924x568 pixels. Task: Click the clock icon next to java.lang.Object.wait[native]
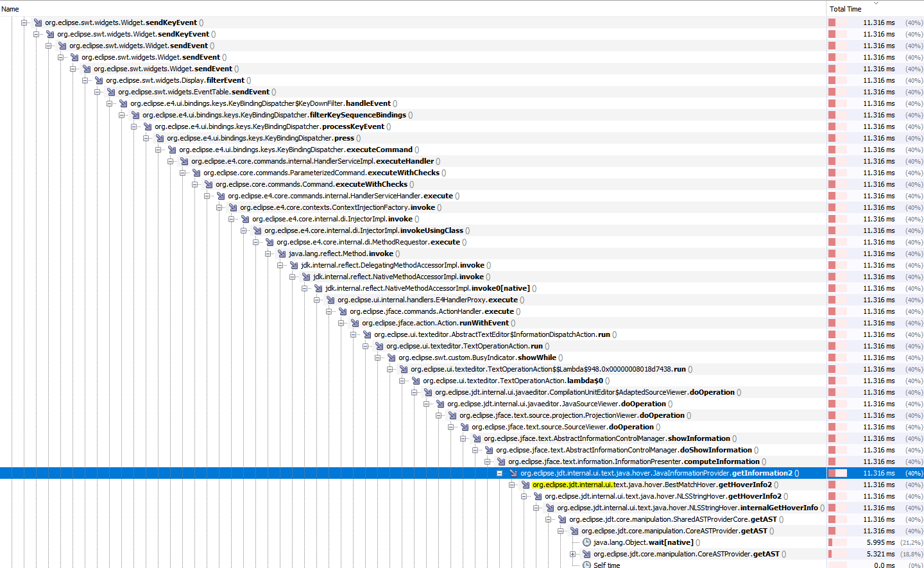[x=586, y=542]
